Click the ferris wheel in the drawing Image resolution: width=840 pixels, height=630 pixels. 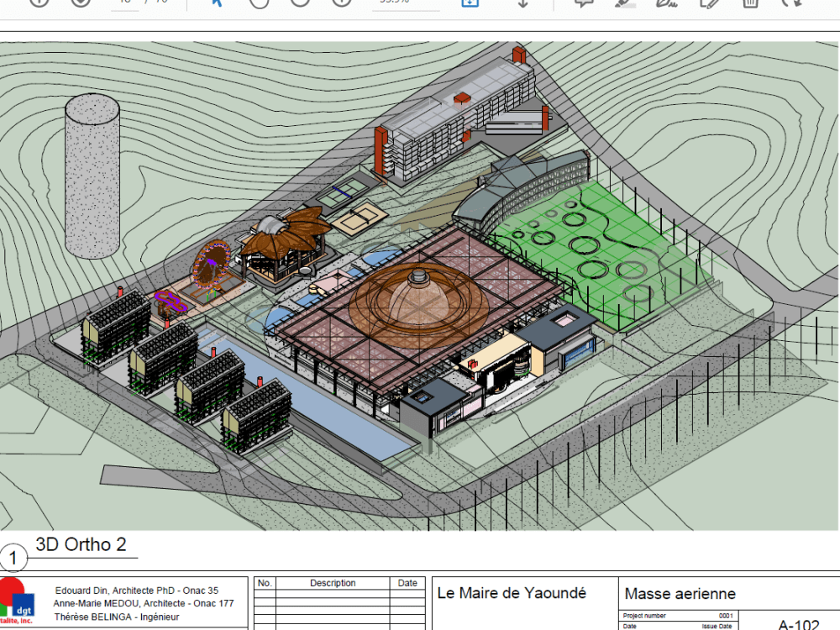[212, 265]
